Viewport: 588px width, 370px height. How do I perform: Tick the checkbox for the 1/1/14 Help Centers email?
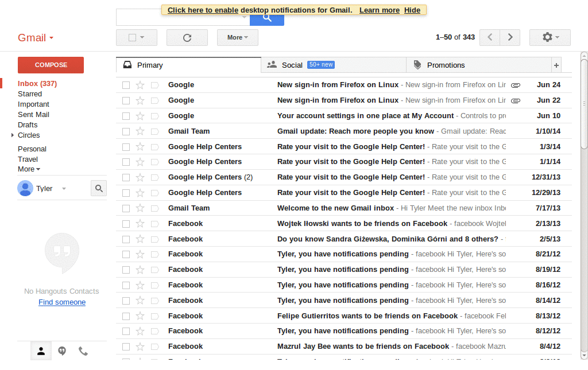[x=126, y=162]
